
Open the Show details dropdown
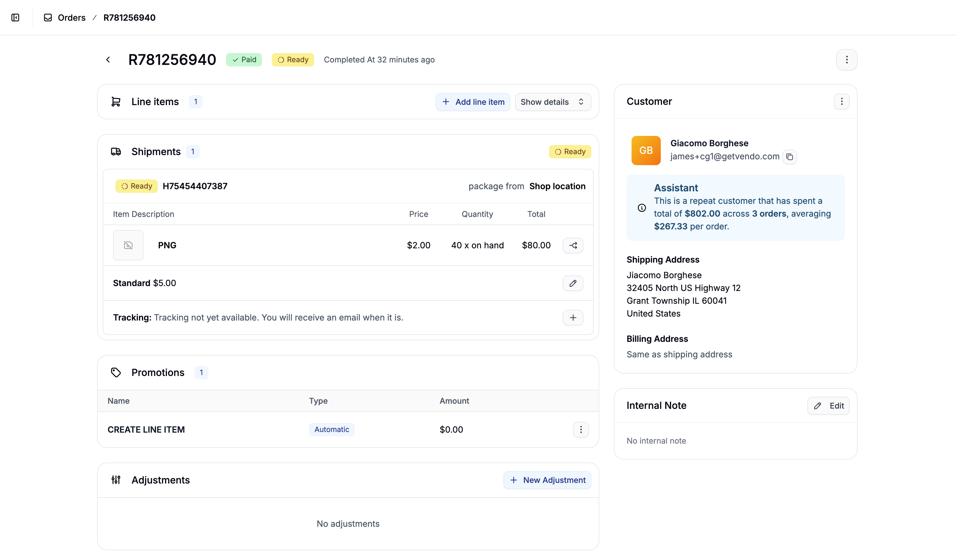[552, 102]
